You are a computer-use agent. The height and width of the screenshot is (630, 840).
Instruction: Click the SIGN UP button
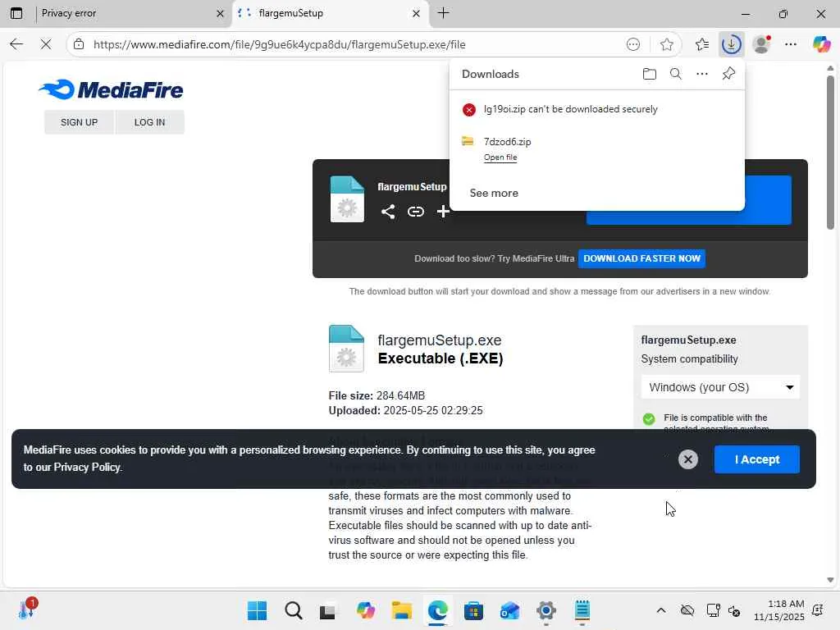tap(80, 122)
